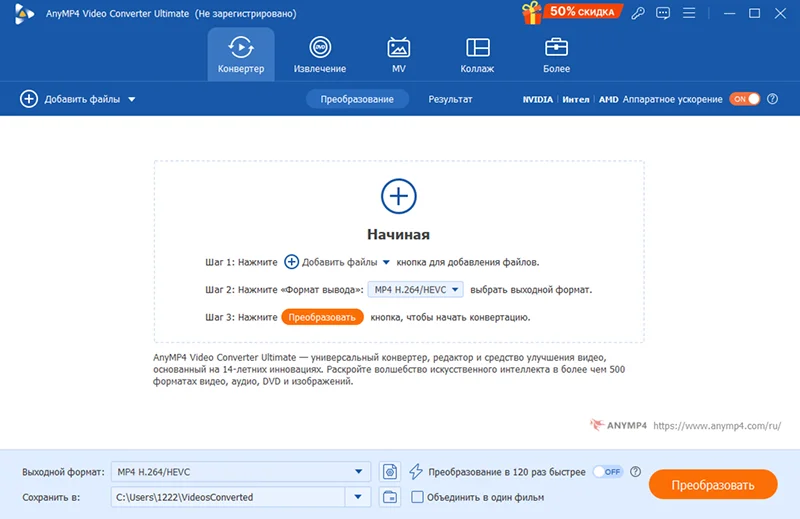Viewport: 800px width, 519px height.
Task: Expand the Добавить файлы arrow in Шаг 1
Action: pos(386,262)
